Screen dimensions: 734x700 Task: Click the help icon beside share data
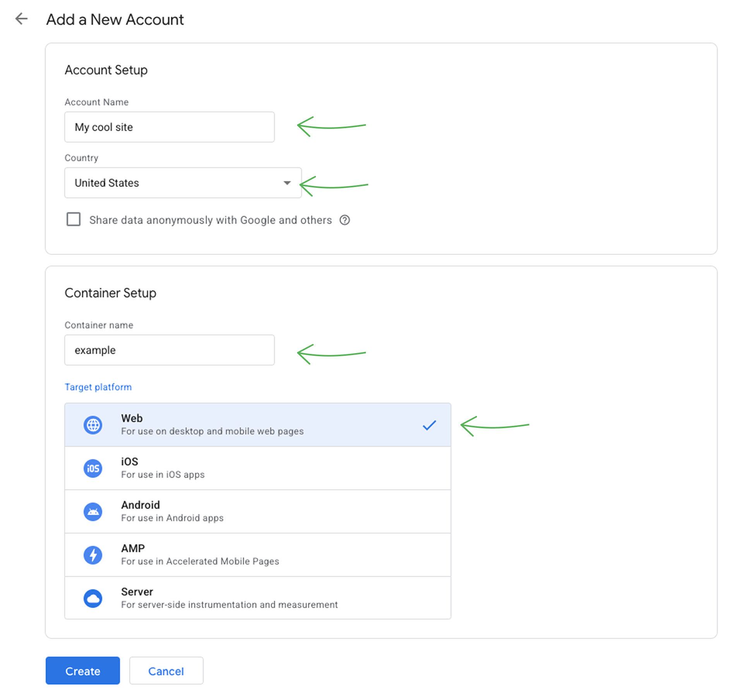click(x=344, y=220)
